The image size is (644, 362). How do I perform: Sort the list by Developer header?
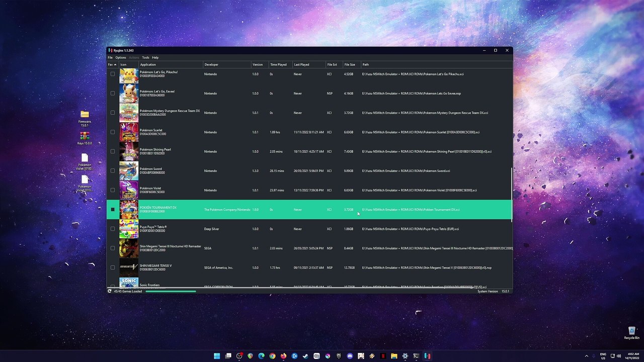(227, 64)
